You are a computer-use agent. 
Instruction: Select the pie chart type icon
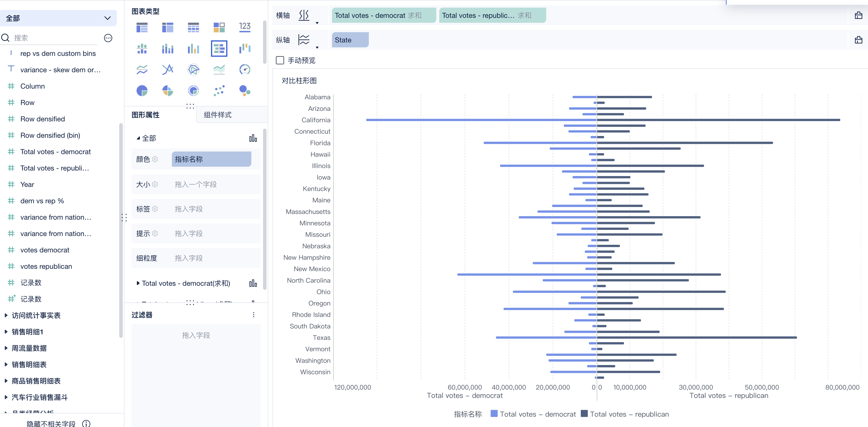(142, 91)
